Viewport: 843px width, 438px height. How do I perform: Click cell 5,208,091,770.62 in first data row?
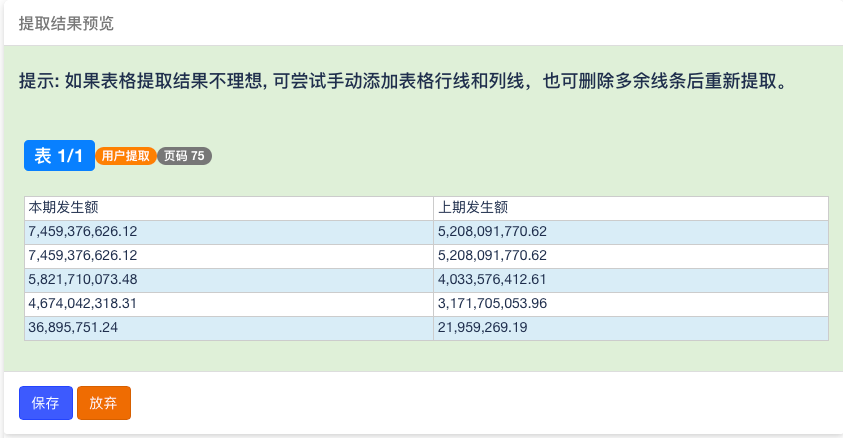pos(631,232)
